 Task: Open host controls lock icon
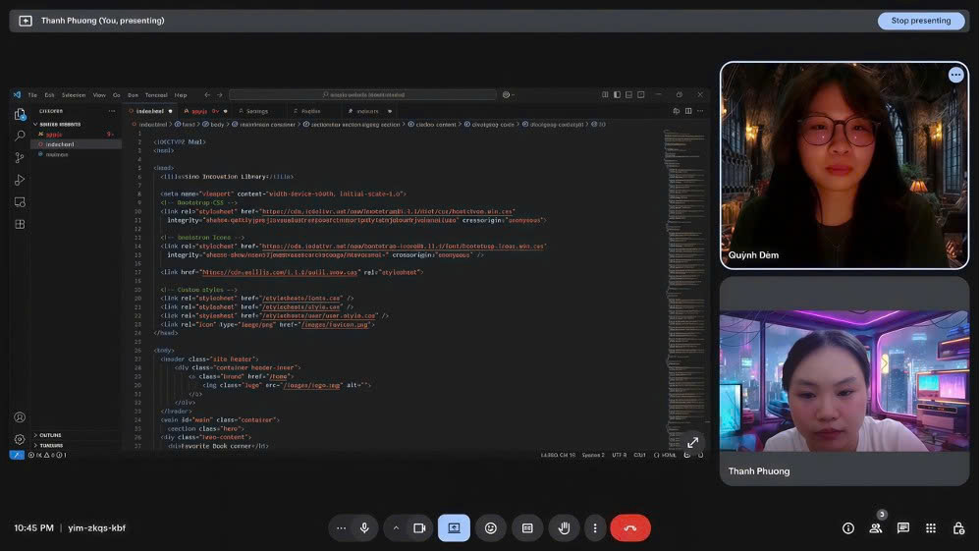click(958, 528)
